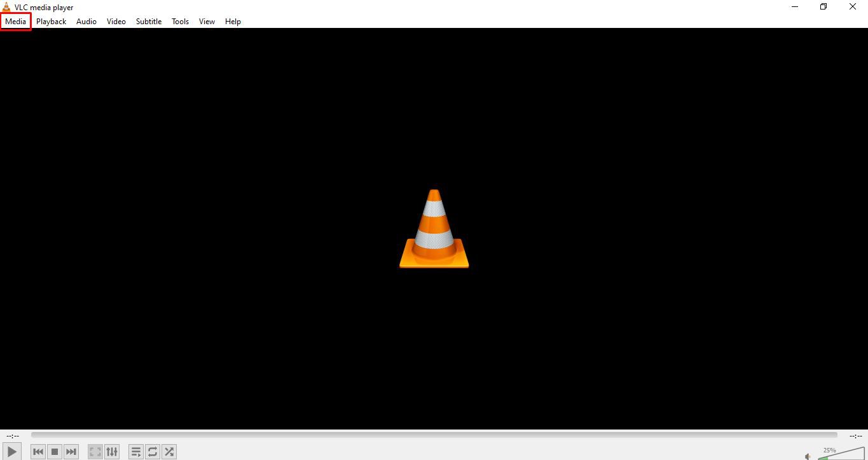Image resolution: width=868 pixels, height=460 pixels.
Task: Open the Tools menu
Action: point(180,22)
